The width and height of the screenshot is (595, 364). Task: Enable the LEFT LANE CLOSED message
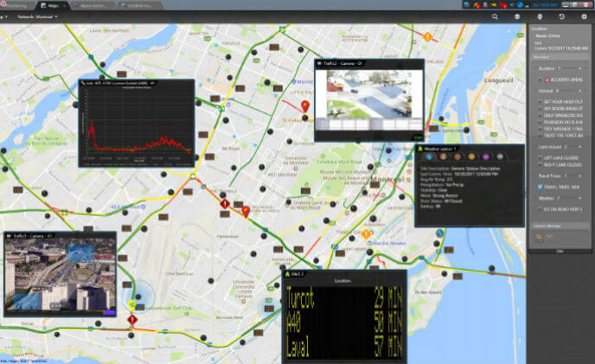point(540,158)
